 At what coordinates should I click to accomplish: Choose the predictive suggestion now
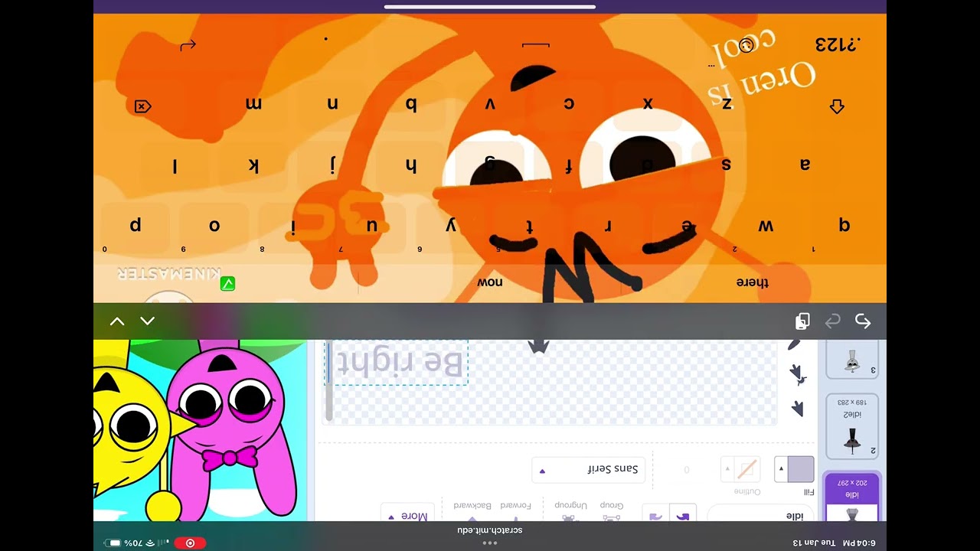(490, 282)
